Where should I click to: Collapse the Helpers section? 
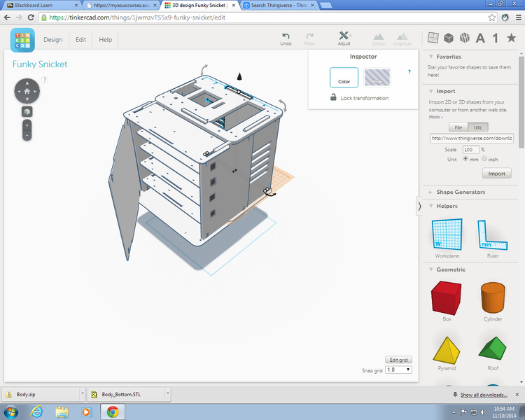(x=430, y=206)
